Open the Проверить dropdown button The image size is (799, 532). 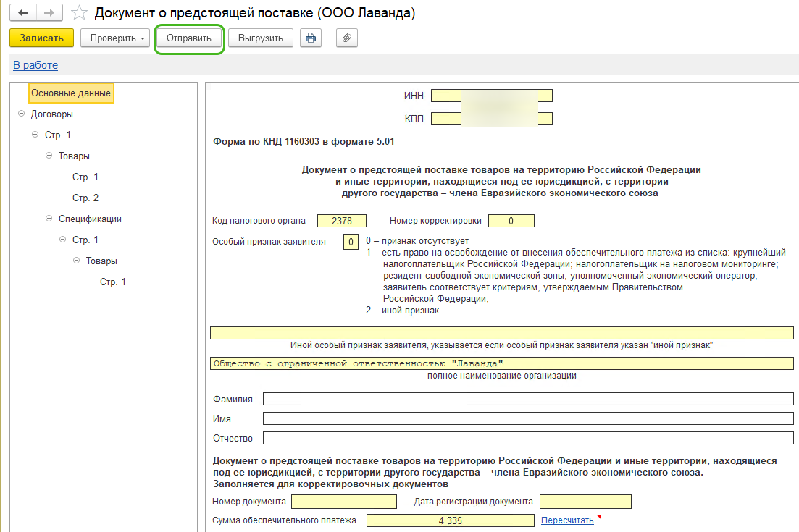click(115, 38)
